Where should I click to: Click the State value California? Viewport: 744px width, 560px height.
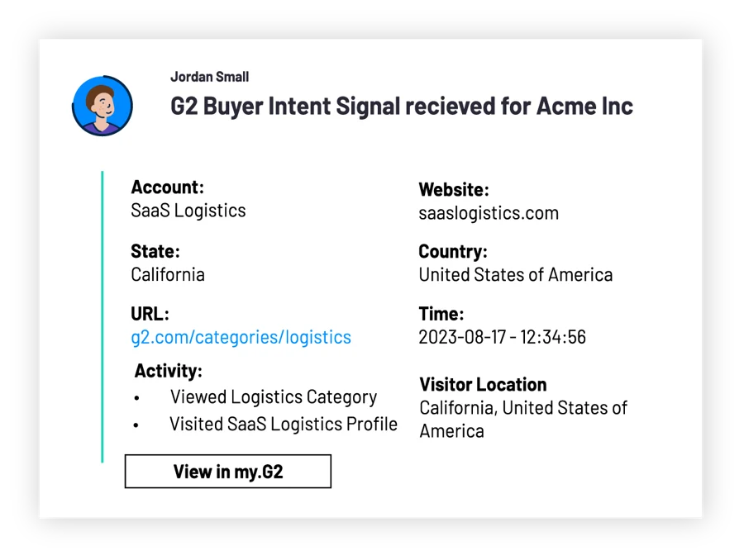click(x=168, y=274)
